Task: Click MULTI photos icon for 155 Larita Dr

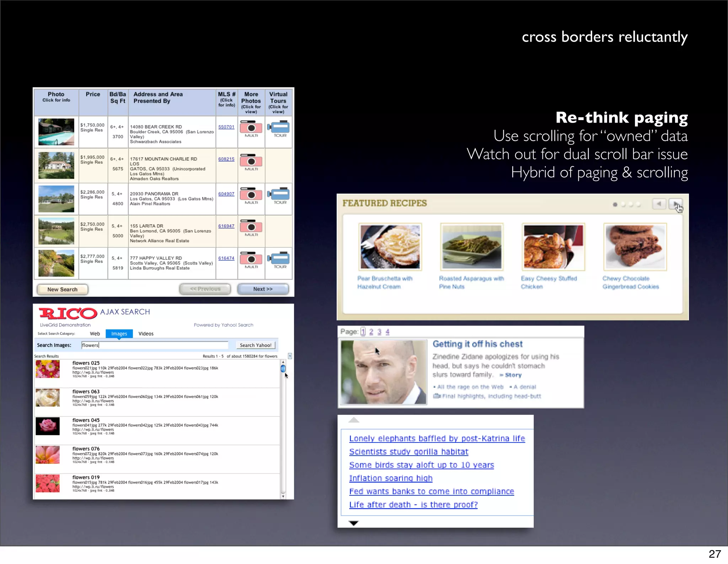Action: (x=251, y=227)
